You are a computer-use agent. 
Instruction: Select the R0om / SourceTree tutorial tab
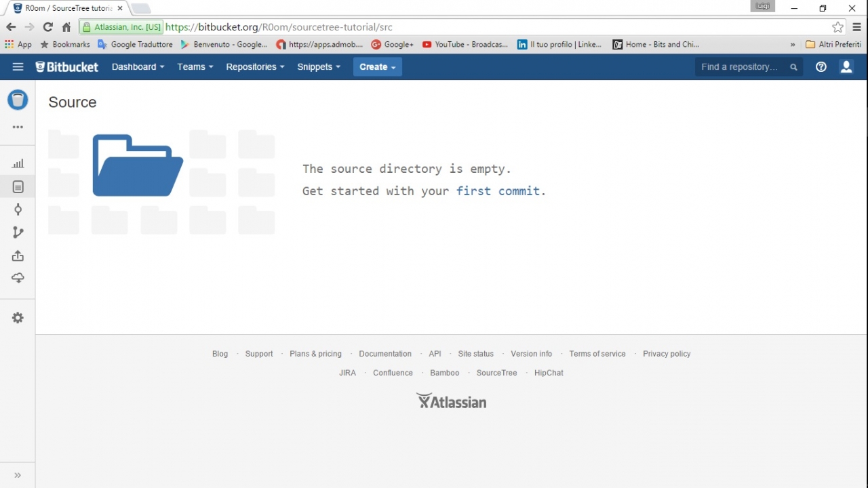click(x=64, y=8)
